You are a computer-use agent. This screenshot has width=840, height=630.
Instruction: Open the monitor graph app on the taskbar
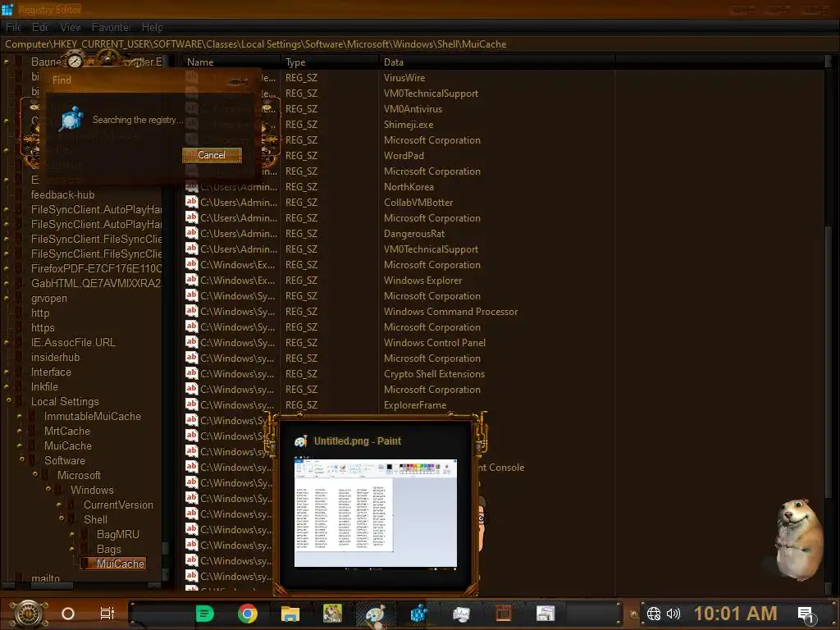(461, 614)
